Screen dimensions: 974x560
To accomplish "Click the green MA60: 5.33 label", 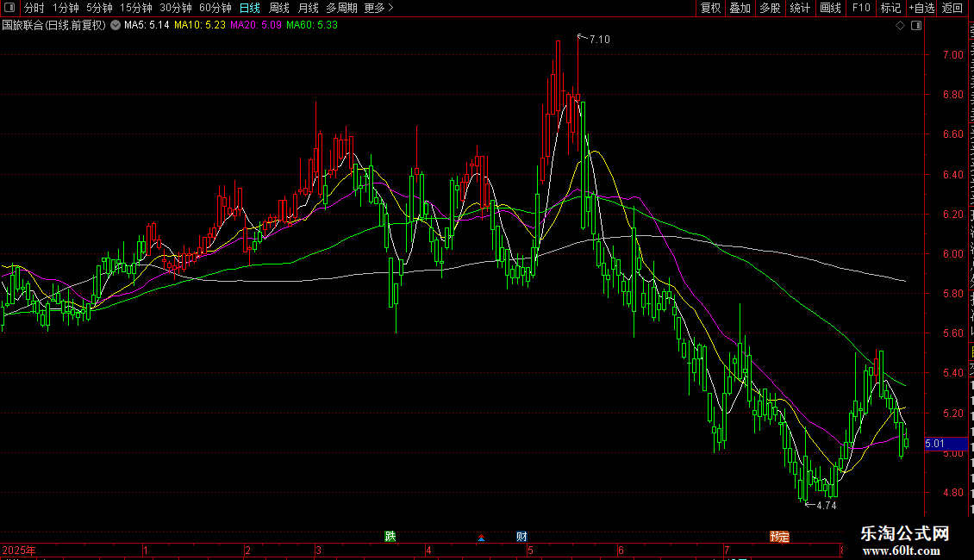I will (x=312, y=26).
